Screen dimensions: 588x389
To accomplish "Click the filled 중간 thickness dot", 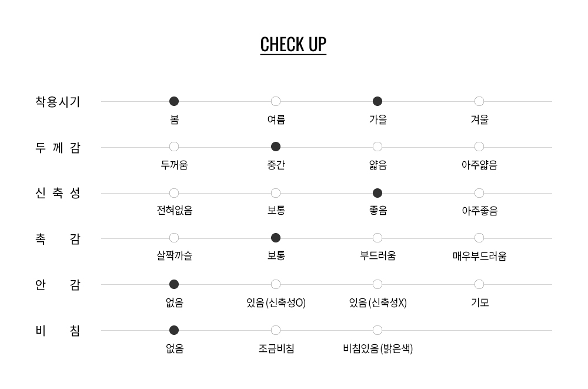I will [x=276, y=147].
